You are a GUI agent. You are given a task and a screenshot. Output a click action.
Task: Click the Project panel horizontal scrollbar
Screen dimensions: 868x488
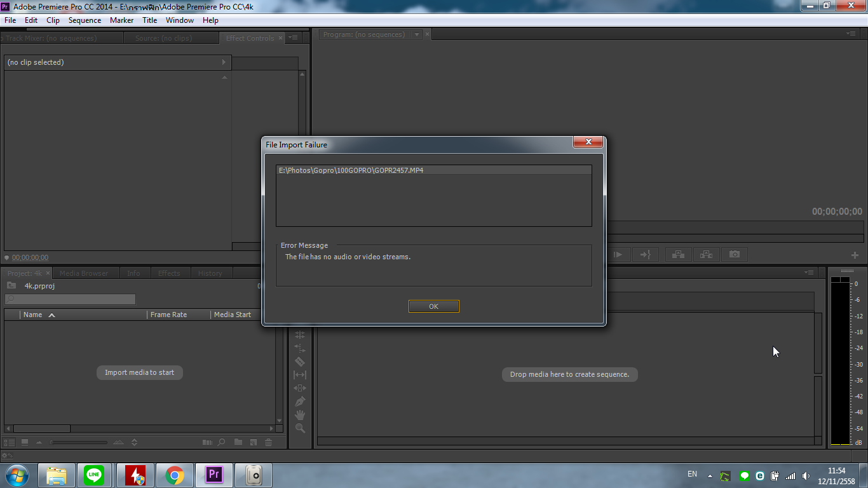[42, 429]
